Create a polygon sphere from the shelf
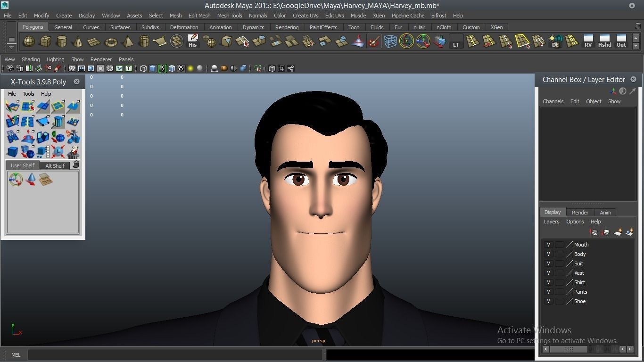 pyautogui.click(x=29, y=41)
